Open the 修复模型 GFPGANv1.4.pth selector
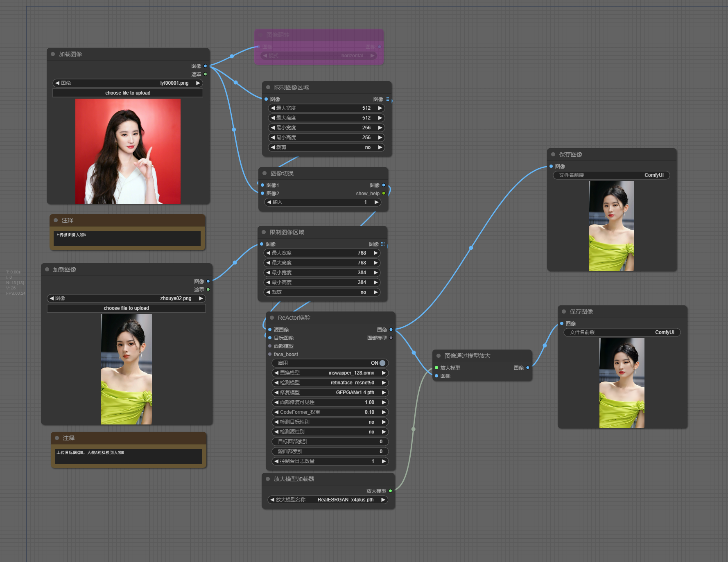Screen dimensions: 728x562 [x=330, y=393]
